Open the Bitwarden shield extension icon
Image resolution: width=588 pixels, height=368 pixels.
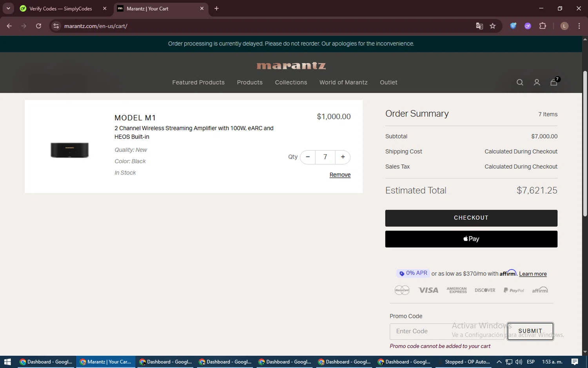513,26
